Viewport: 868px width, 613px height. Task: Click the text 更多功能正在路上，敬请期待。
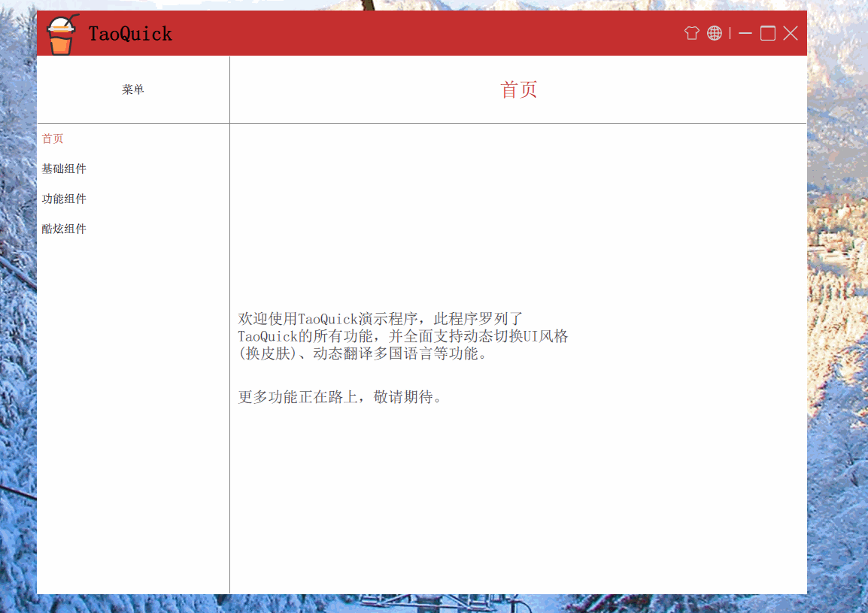click(x=340, y=397)
